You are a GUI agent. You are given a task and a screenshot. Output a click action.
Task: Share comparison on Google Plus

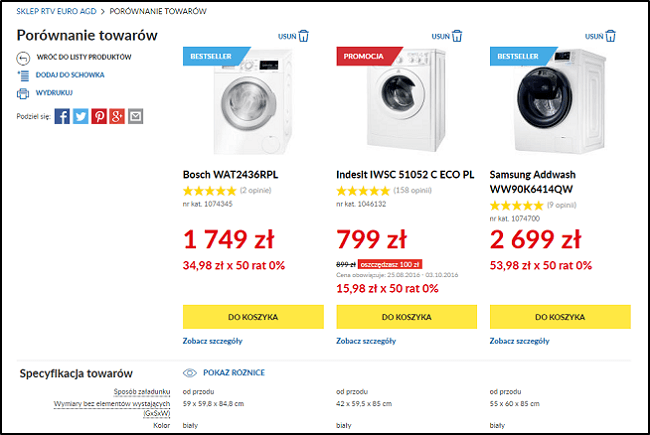pos(117,116)
